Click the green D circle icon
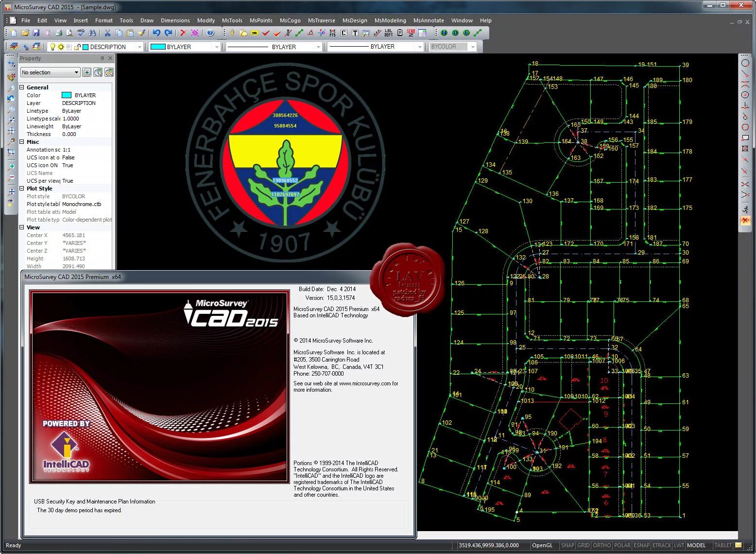 [455, 33]
